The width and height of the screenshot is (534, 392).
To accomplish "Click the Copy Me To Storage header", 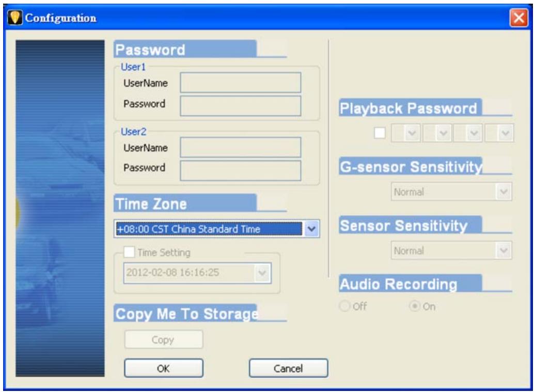I will click(x=186, y=313).
